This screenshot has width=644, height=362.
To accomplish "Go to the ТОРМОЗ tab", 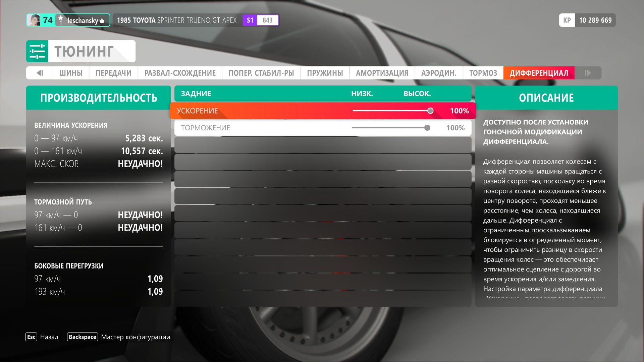I will pos(483,73).
